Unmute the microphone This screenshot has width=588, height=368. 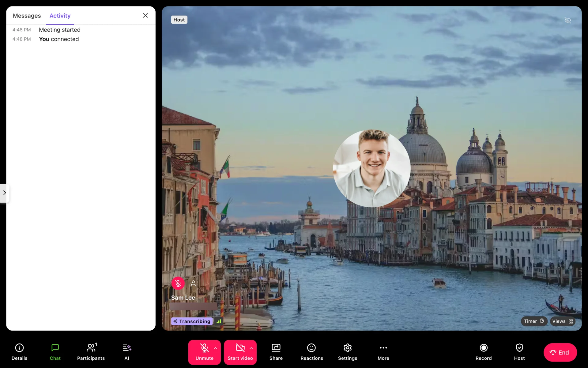(x=204, y=352)
